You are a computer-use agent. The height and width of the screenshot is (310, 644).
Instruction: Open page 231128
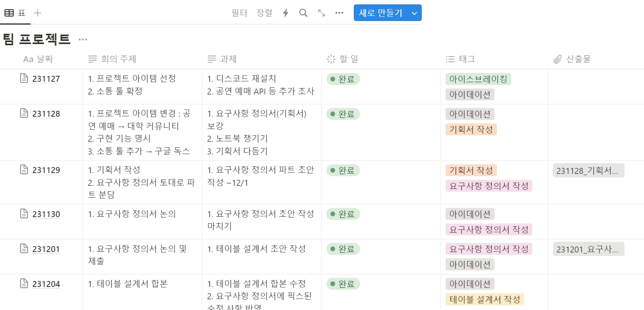tap(46, 114)
